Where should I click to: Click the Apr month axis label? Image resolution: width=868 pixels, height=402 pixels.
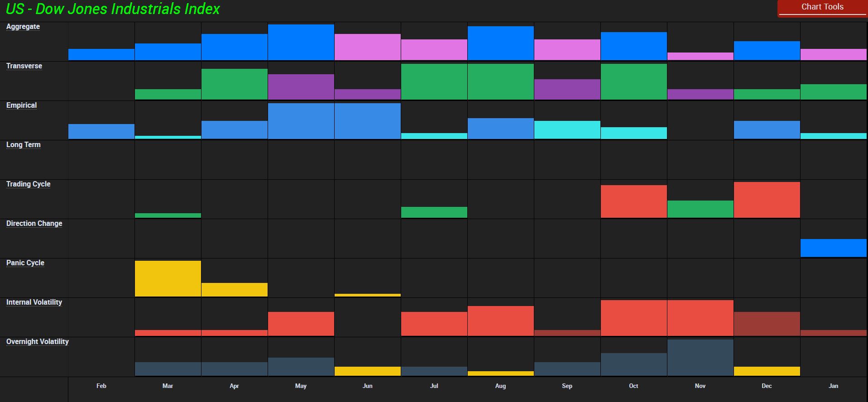[x=234, y=386]
